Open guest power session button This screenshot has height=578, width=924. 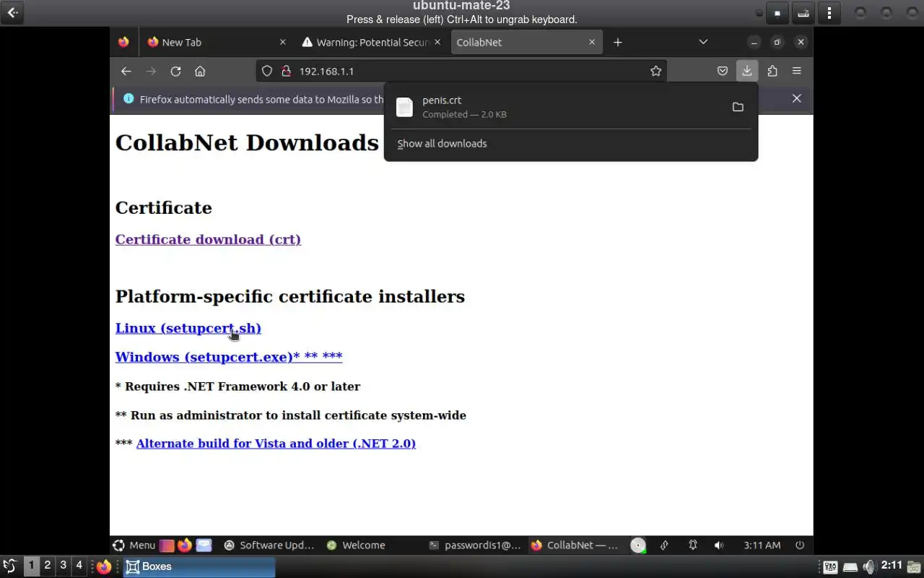coord(800,545)
